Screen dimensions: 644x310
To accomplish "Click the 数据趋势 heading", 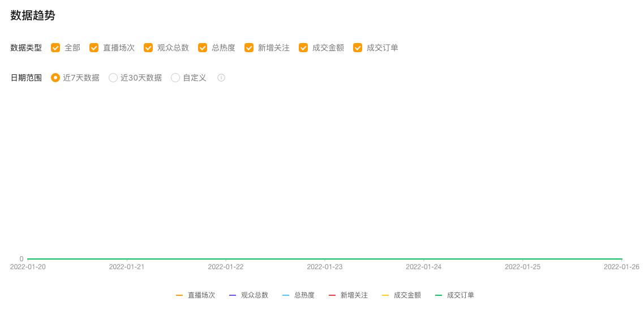I will (x=32, y=16).
